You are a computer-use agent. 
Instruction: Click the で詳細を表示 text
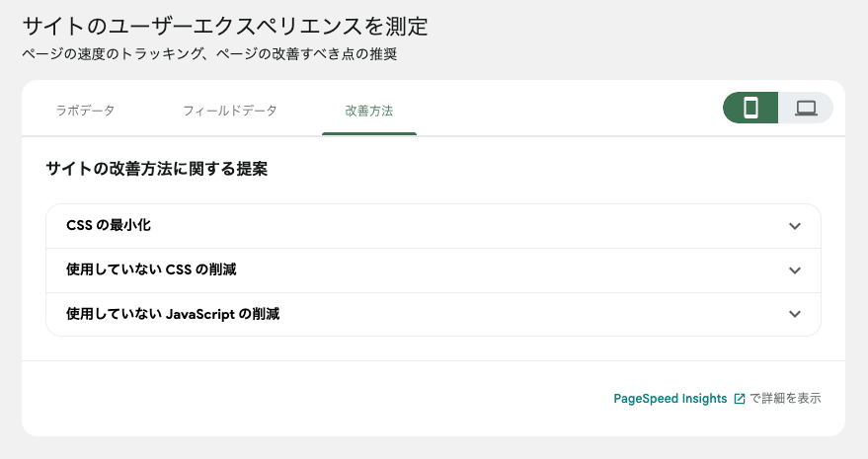pos(785,399)
